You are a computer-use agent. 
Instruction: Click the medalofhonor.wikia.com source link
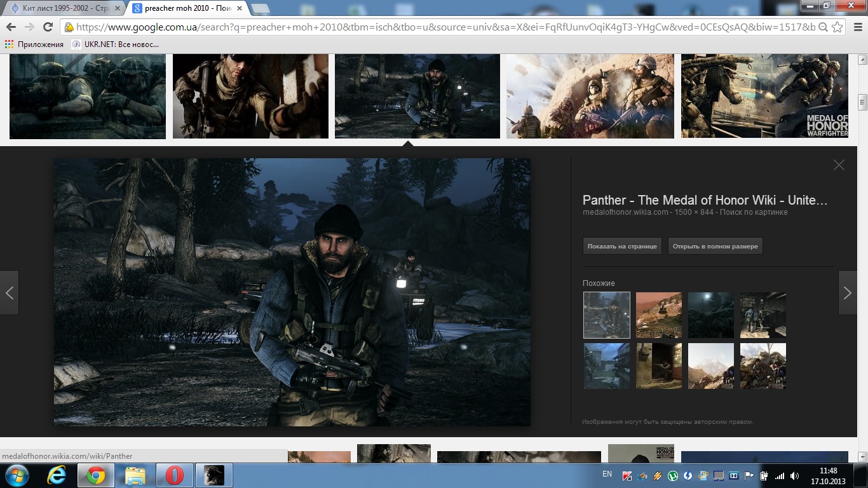625,212
